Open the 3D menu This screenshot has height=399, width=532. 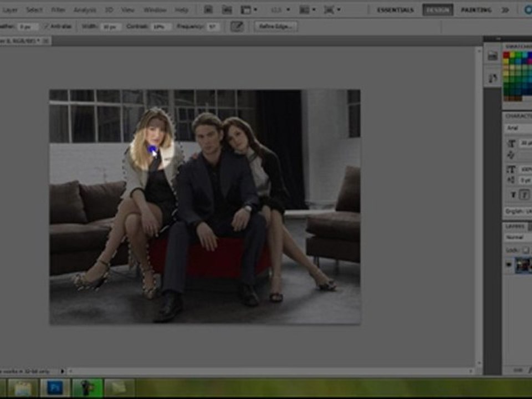coord(109,10)
